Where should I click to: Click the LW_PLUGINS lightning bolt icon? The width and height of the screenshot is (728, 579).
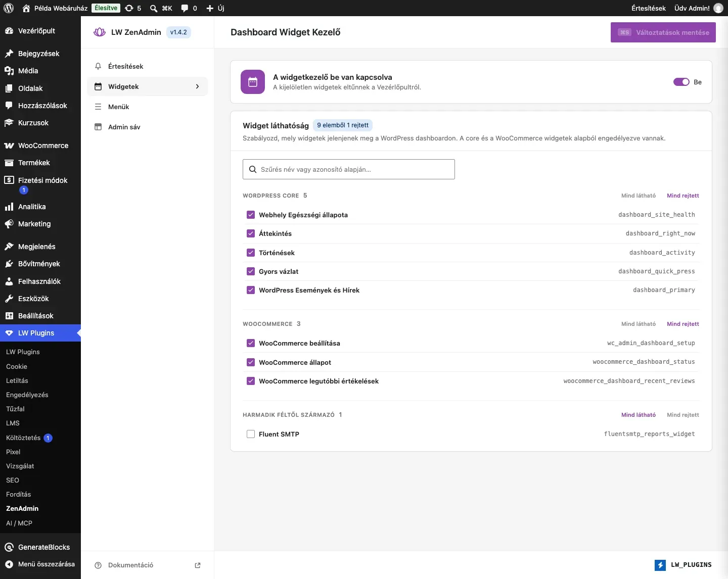click(x=660, y=565)
